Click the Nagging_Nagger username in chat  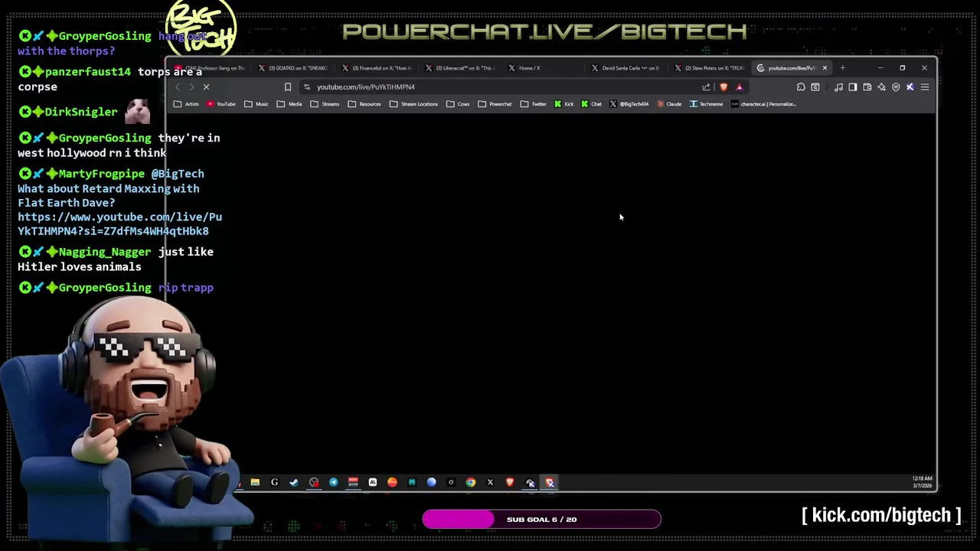pos(105,252)
